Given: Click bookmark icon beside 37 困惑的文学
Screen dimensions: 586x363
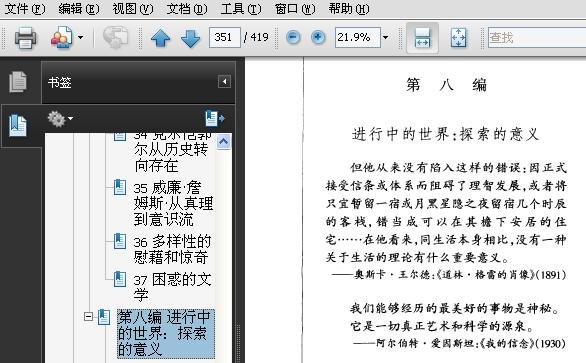Looking at the screenshot, I should click(x=120, y=279).
